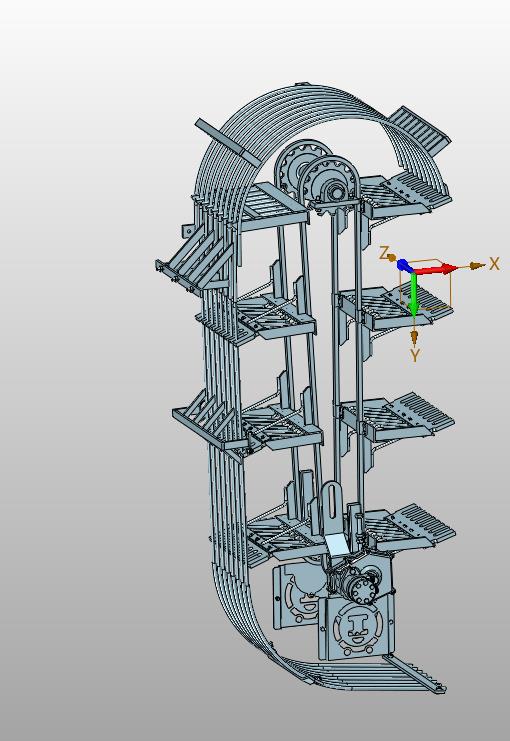This screenshot has width=510, height=741.
Task: Click the brown cone handle at the X axis end
Action: [x=478, y=266]
